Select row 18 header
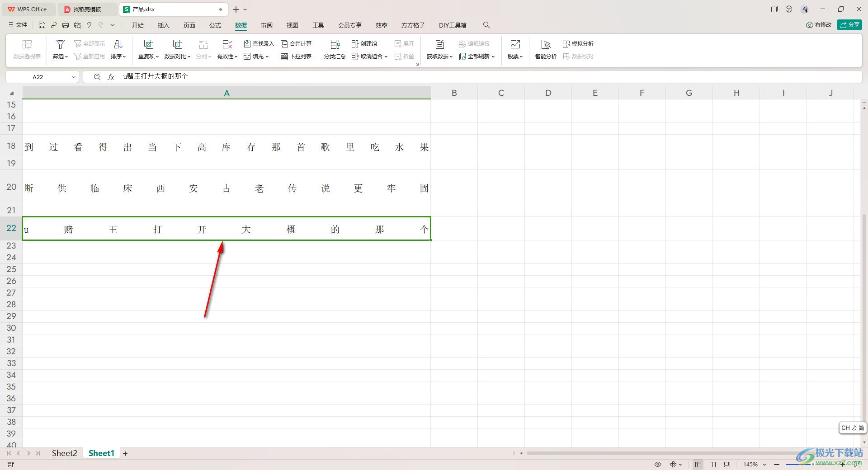The image size is (868, 470). pyautogui.click(x=11, y=146)
